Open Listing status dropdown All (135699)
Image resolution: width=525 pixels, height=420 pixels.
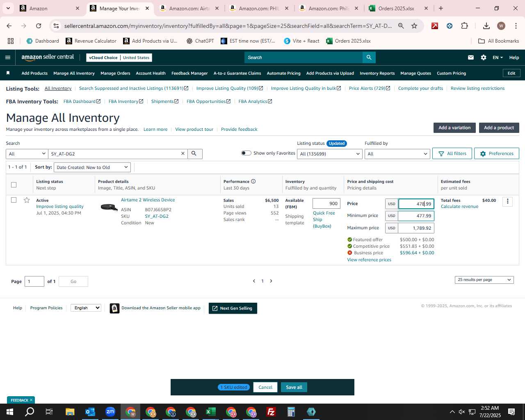coord(330,154)
